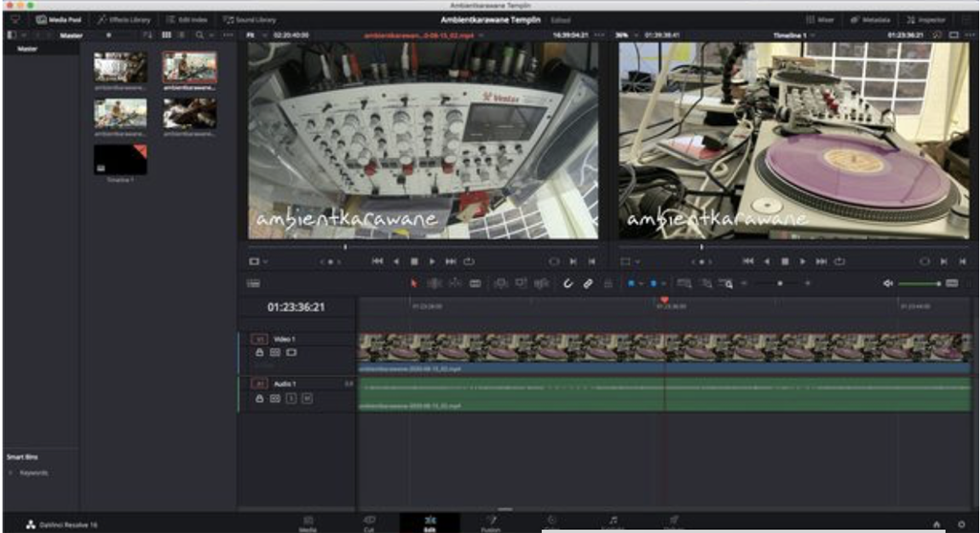
Task: Stop playback in the source viewer
Action: pyautogui.click(x=414, y=260)
